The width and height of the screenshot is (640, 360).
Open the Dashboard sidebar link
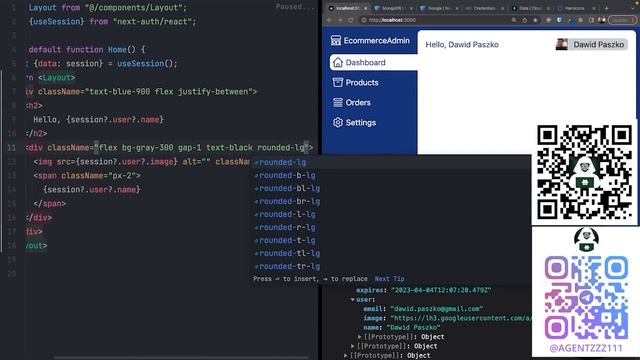[373, 62]
